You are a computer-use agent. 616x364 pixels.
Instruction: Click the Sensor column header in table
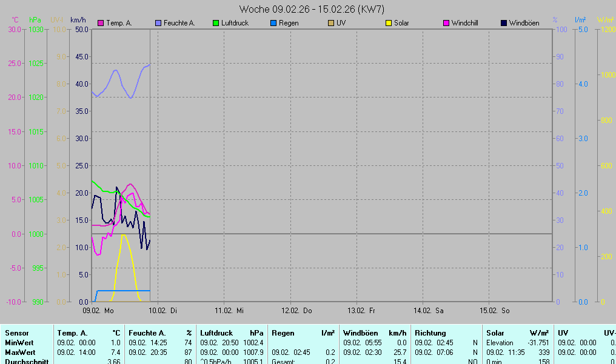tap(17, 333)
